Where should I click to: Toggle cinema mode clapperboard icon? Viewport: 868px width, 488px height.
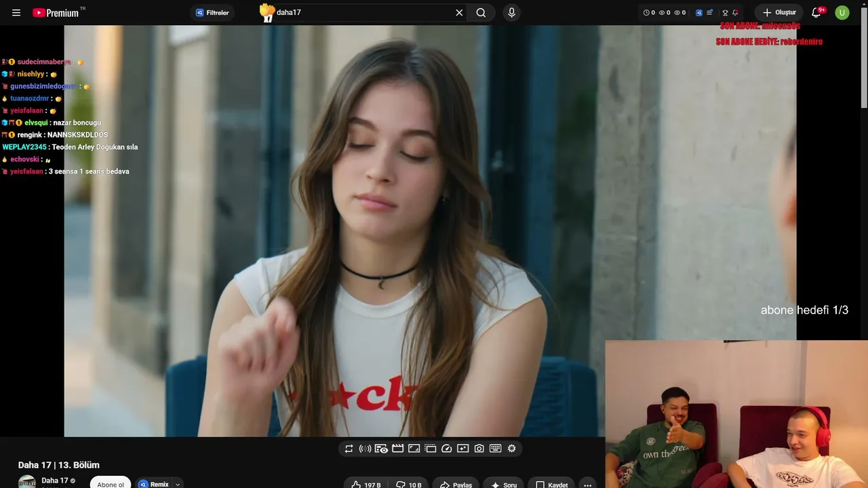pos(398,449)
